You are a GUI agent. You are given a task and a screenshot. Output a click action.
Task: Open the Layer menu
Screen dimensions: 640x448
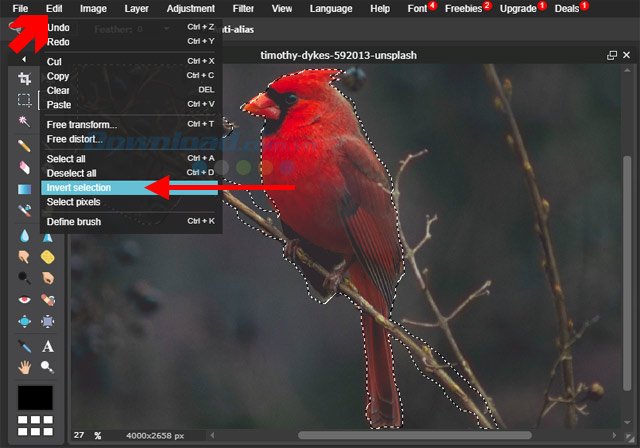coord(136,9)
